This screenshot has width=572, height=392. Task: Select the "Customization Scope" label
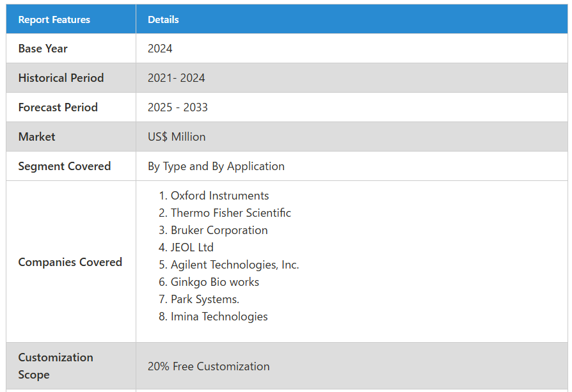click(56, 366)
